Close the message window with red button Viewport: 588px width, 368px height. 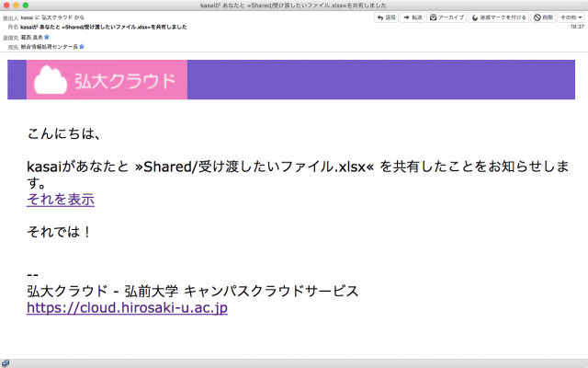point(6,6)
